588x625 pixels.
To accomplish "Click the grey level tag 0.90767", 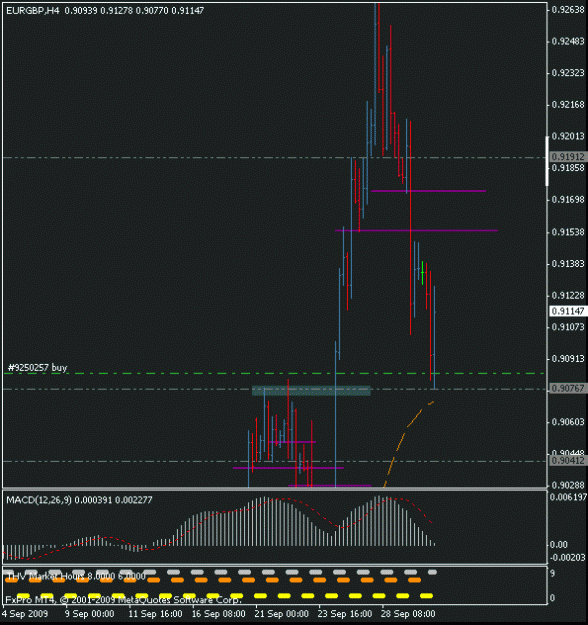I will coord(568,388).
